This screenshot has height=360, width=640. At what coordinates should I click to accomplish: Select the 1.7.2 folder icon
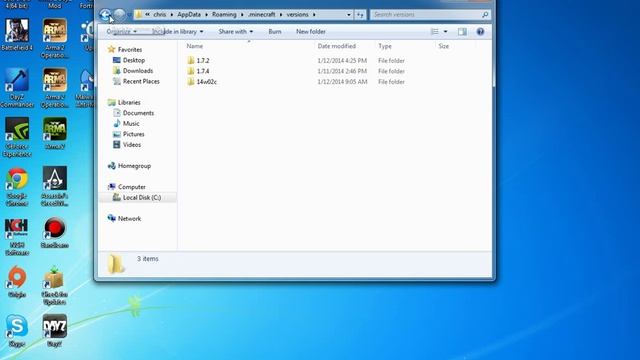pos(191,60)
